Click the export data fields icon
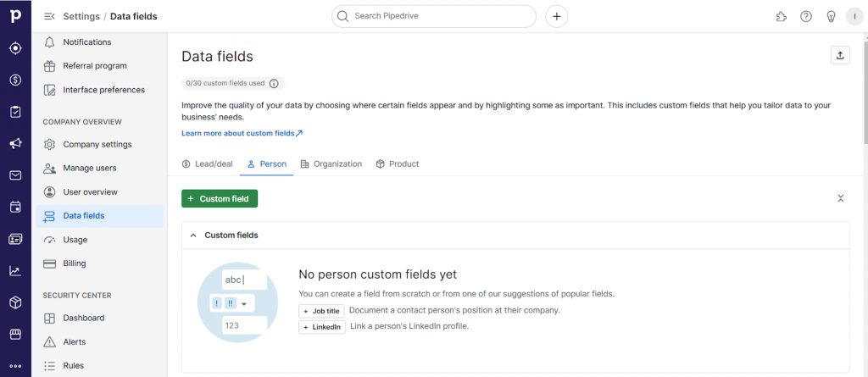 coord(840,55)
